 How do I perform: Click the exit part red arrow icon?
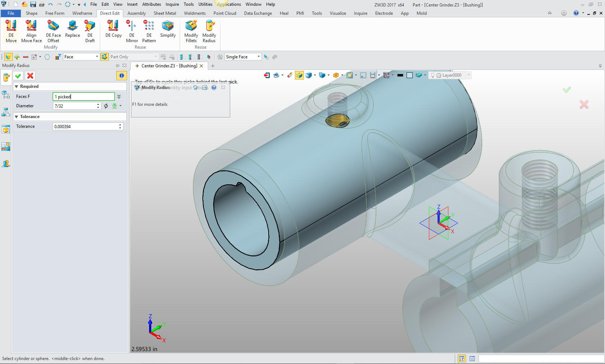[x=267, y=75]
